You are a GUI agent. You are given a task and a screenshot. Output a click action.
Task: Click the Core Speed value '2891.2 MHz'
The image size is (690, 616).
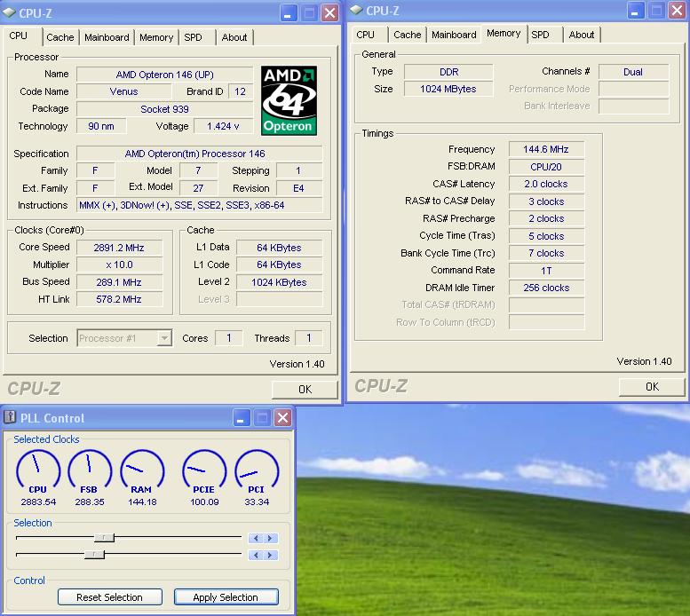[120, 248]
